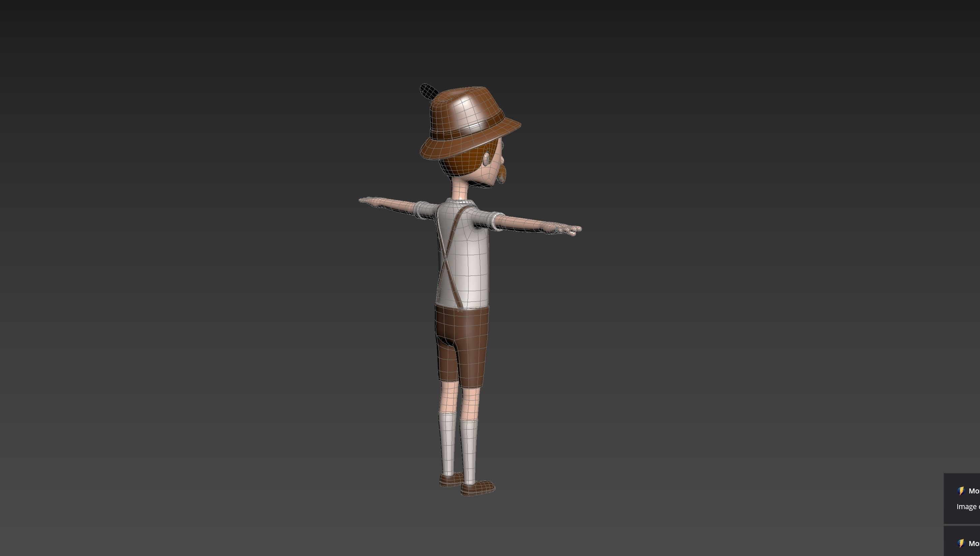Select the 'Image' text line in notification
The height and width of the screenshot is (556, 980).
(x=968, y=507)
